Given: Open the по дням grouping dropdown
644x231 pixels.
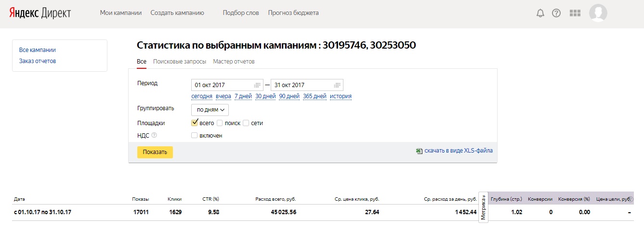Looking at the screenshot, I should (210, 110).
